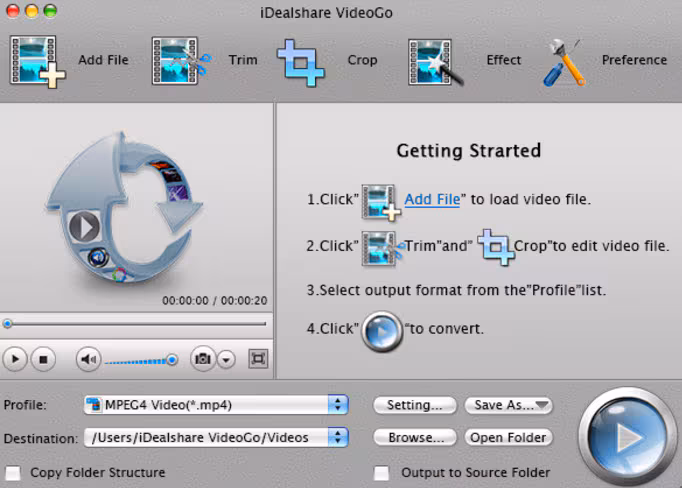Click the Trim toolbar label
The image size is (682, 488).
[243, 60]
